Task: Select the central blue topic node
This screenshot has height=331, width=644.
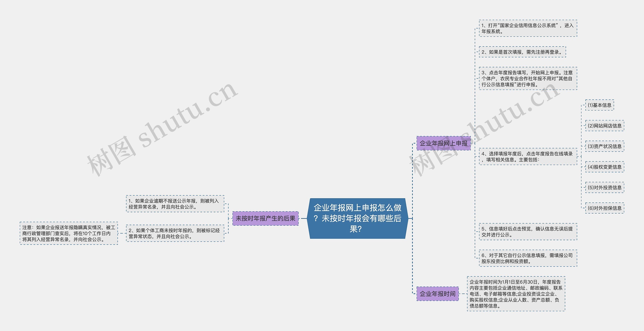Action: click(x=357, y=218)
